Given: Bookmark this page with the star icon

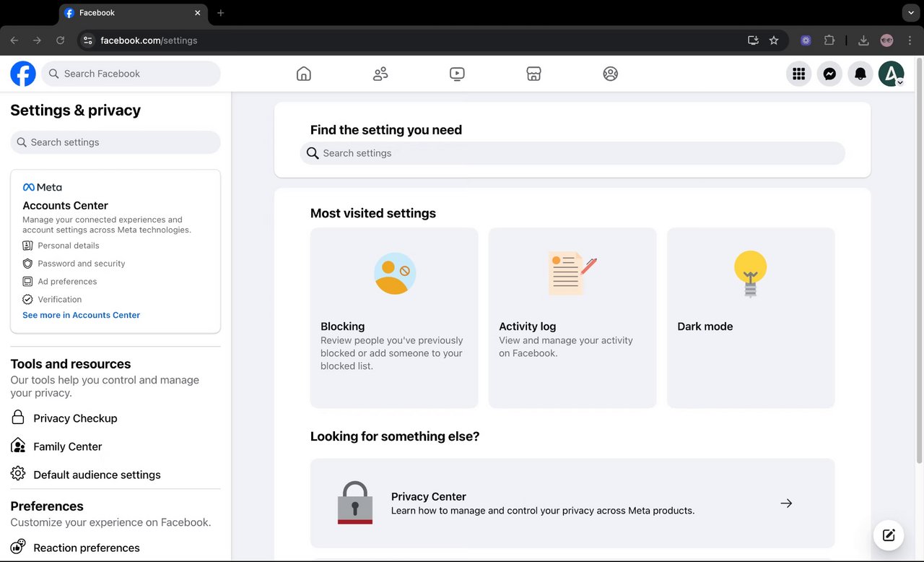Looking at the screenshot, I should (774, 40).
